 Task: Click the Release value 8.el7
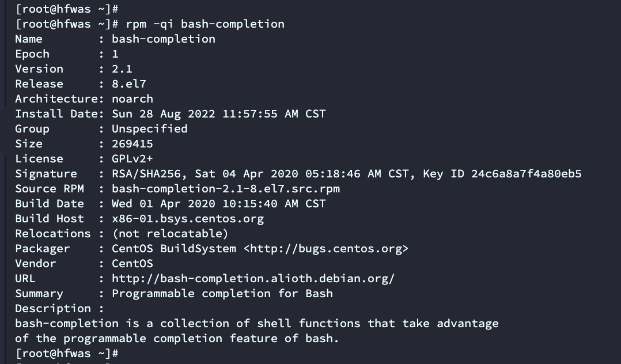(x=128, y=84)
